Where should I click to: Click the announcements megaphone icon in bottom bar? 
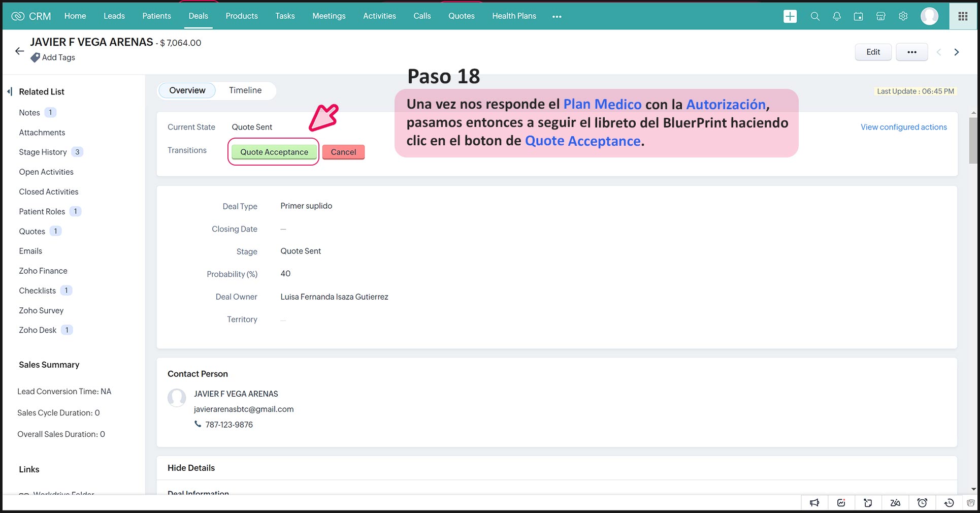(814, 503)
